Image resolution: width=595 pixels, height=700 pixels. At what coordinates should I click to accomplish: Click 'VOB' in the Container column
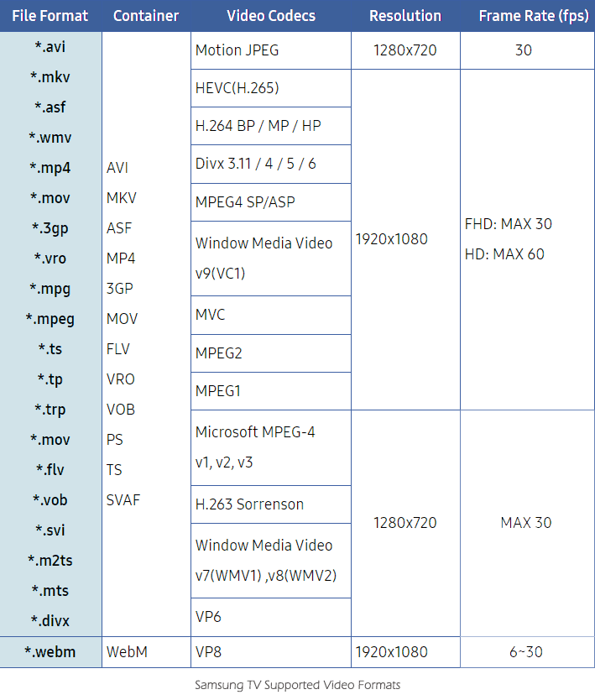pos(121,410)
